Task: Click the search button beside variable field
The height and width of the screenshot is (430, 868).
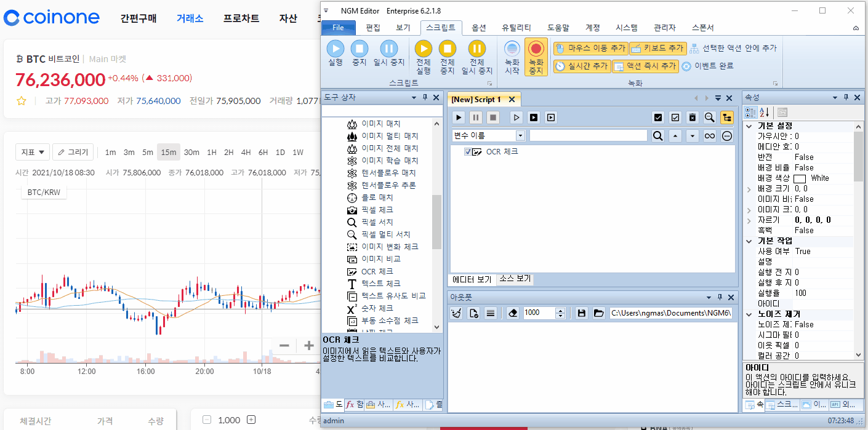Action: tap(658, 136)
